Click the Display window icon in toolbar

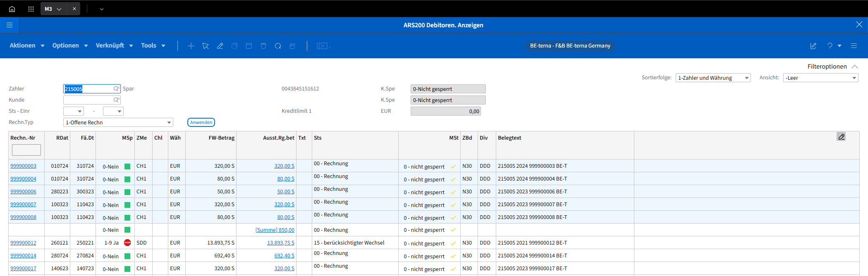pyautogui.click(x=249, y=46)
